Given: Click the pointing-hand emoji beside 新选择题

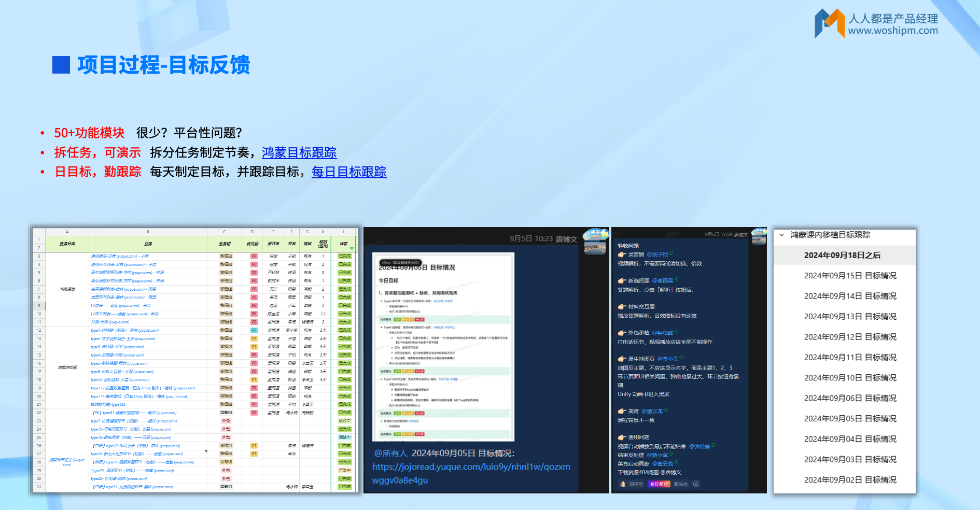Looking at the screenshot, I should coord(622,281).
